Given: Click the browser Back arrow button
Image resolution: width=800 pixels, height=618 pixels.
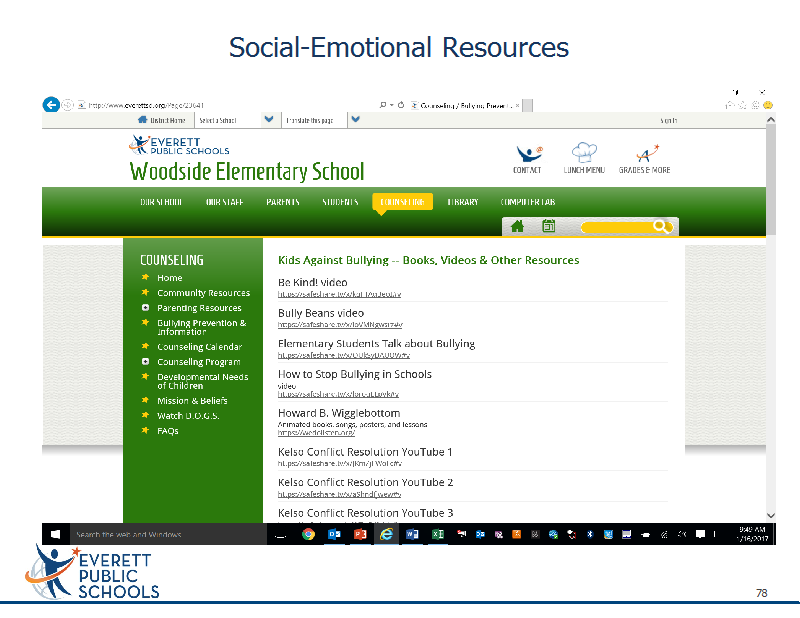Looking at the screenshot, I should pyautogui.click(x=51, y=105).
